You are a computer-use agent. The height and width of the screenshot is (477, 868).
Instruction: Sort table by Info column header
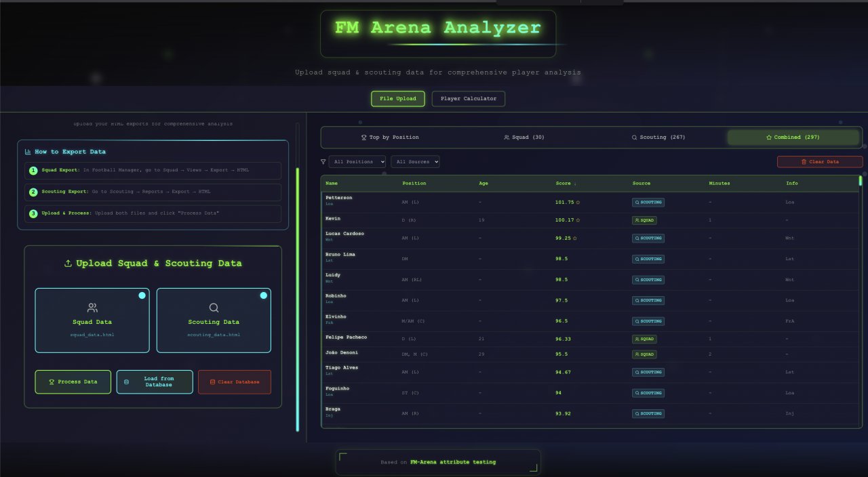tap(792, 183)
